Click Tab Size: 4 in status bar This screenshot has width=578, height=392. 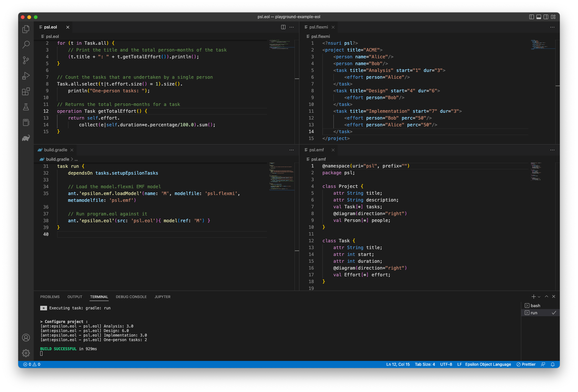pos(425,364)
